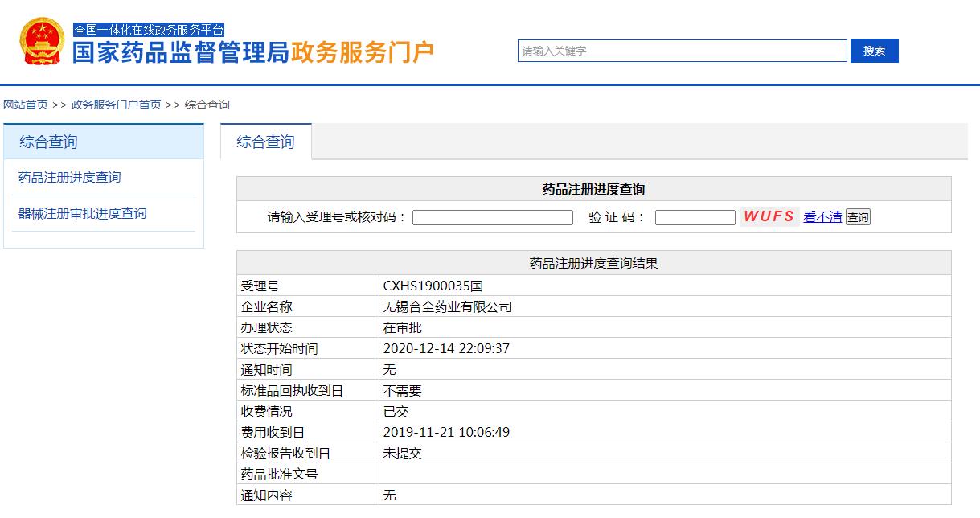
Task: Click the 验证码 field label
Action: point(617,217)
